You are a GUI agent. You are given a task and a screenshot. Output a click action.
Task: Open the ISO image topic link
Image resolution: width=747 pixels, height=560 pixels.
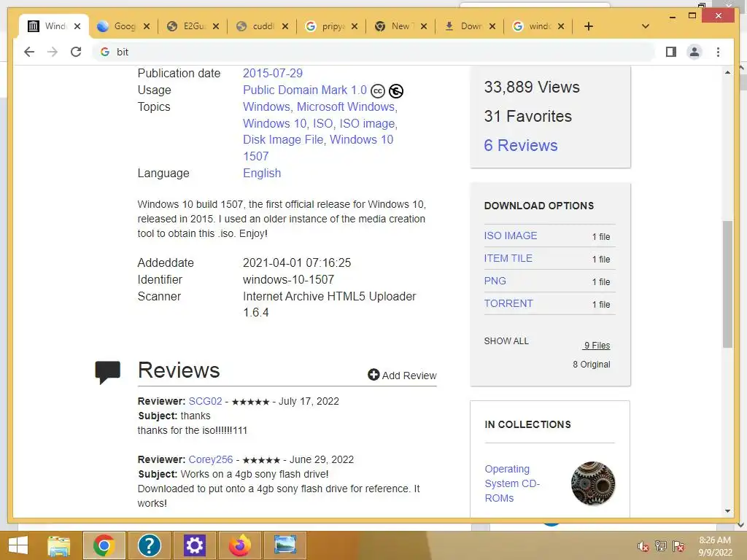(368, 123)
